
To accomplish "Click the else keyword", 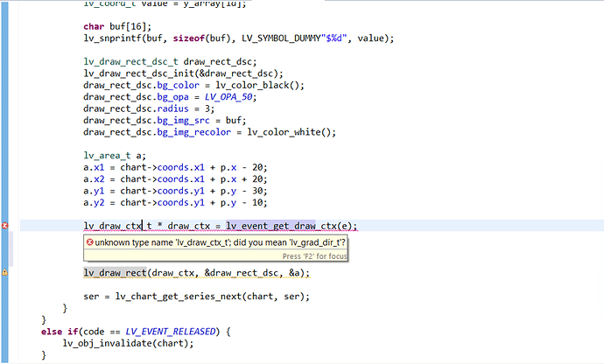I will click(52, 332).
